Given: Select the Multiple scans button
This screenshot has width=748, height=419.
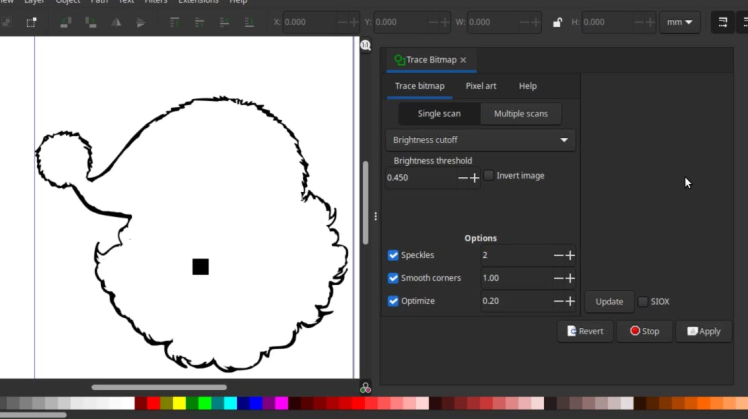Looking at the screenshot, I should coord(520,114).
